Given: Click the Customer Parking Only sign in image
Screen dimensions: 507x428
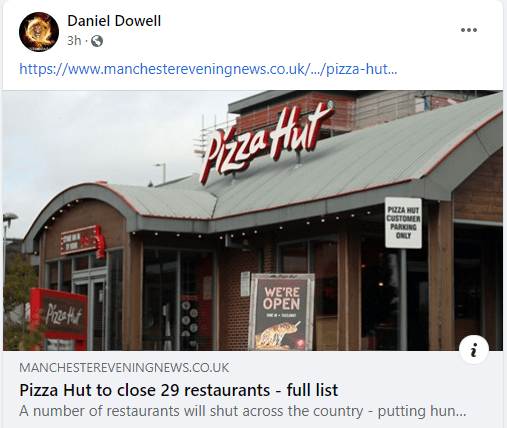Looking at the screenshot, I should tap(403, 222).
